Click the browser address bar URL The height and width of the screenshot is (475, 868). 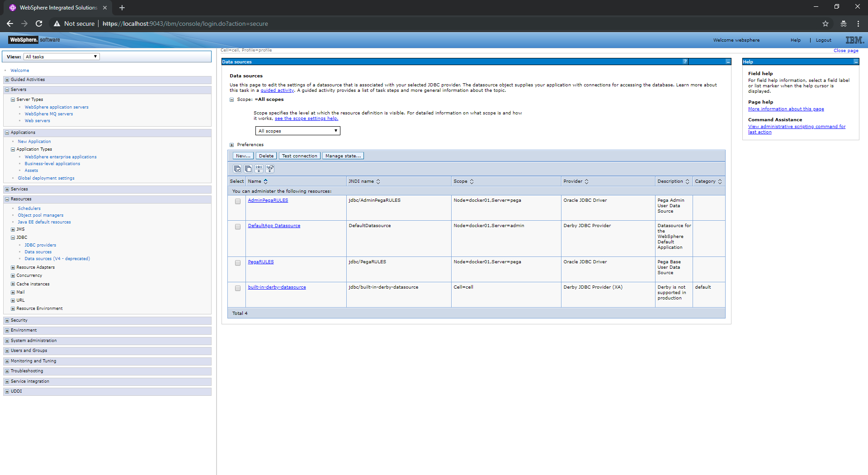tap(185, 24)
